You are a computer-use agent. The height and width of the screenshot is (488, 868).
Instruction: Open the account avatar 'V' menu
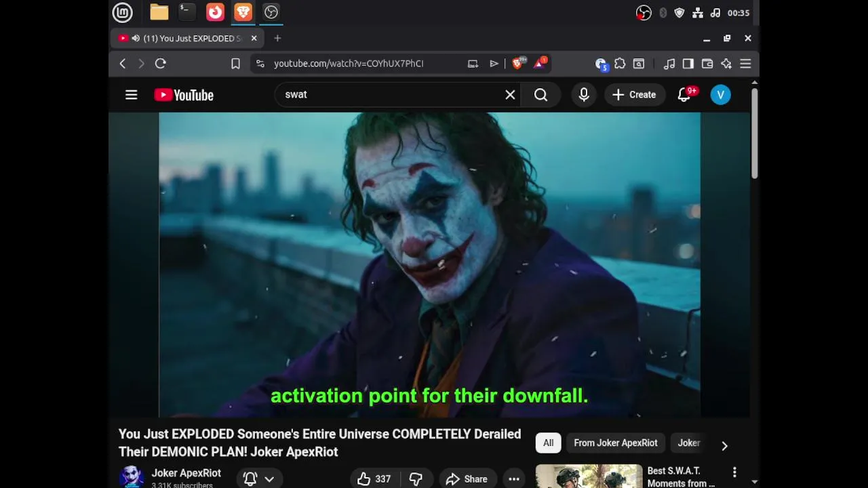click(x=721, y=95)
